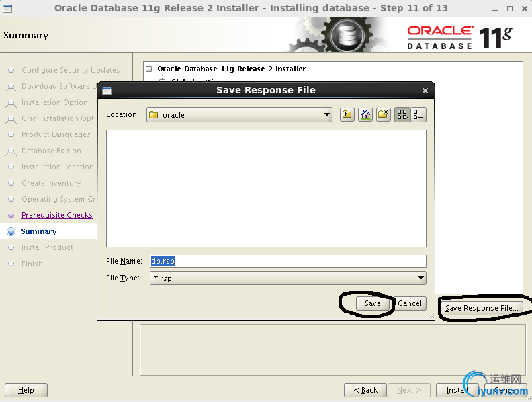Click Save Response File... button in installer

482,308
